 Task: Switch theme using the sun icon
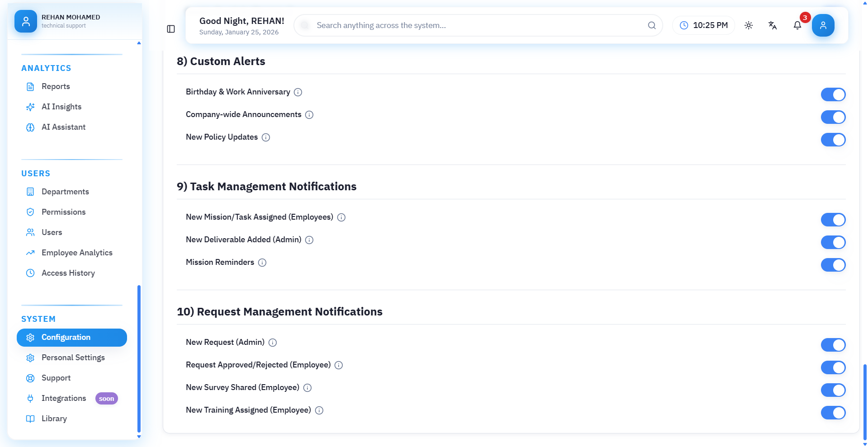pos(749,25)
